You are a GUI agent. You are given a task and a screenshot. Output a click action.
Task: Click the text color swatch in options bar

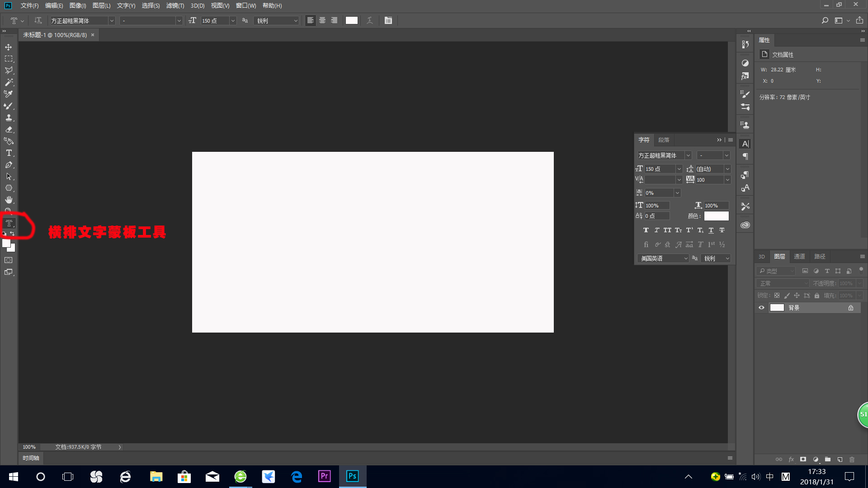coord(351,20)
